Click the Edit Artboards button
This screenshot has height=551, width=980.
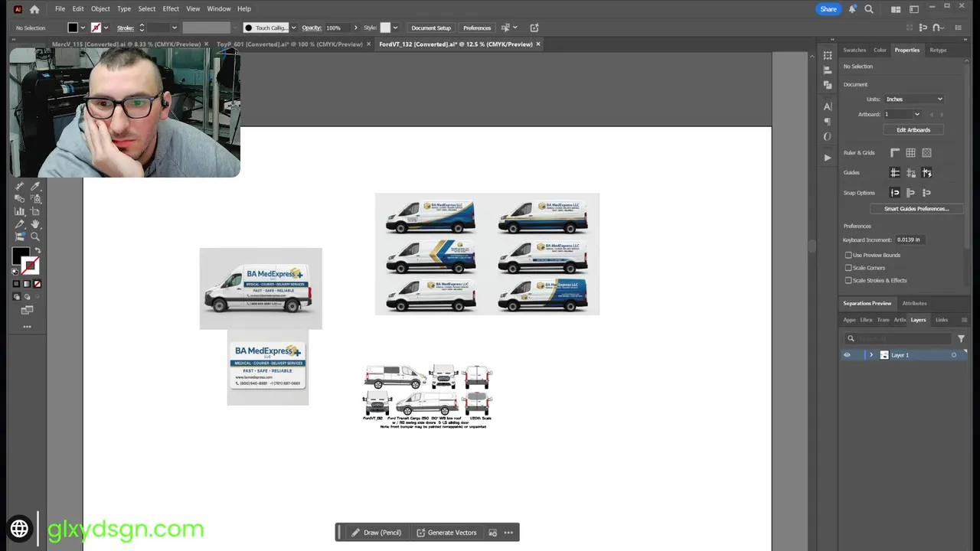pos(913,130)
